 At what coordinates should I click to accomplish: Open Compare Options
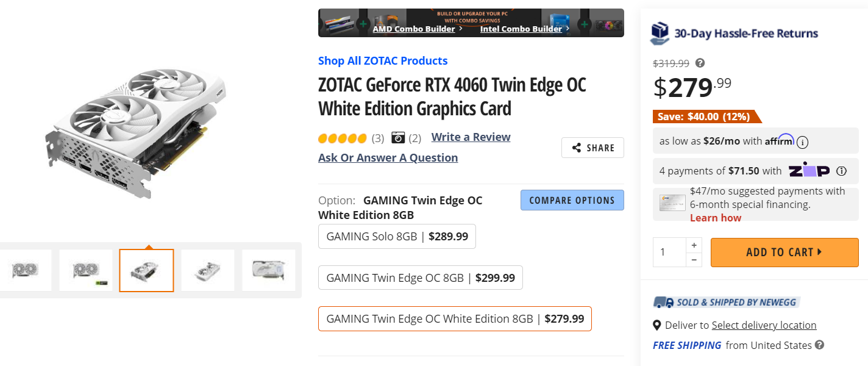click(x=572, y=199)
